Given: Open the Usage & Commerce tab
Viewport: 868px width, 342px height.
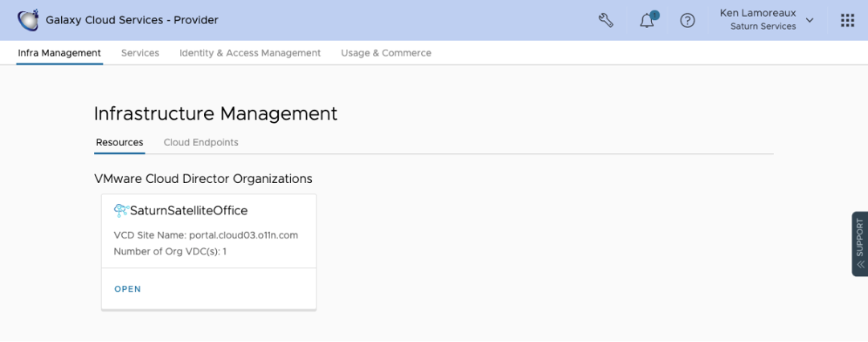Looking at the screenshot, I should (x=386, y=53).
